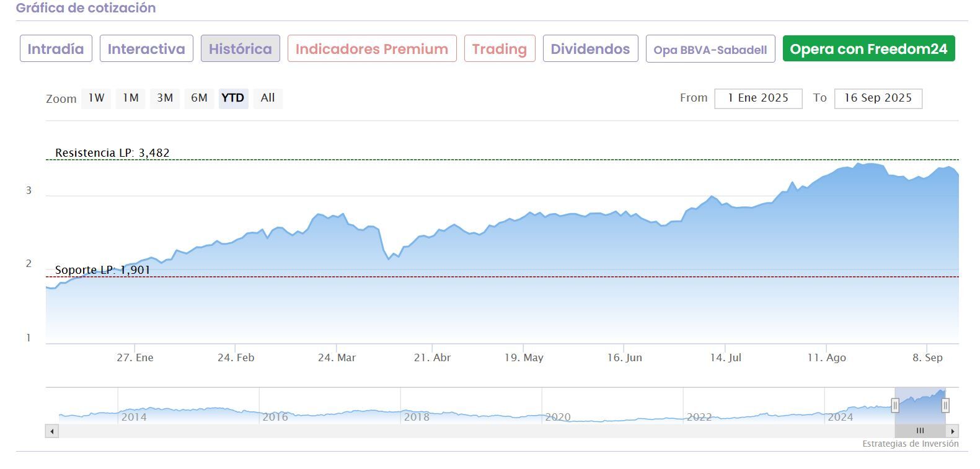Click the right range handle in navigator
The height and width of the screenshot is (469, 980).
tap(945, 405)
